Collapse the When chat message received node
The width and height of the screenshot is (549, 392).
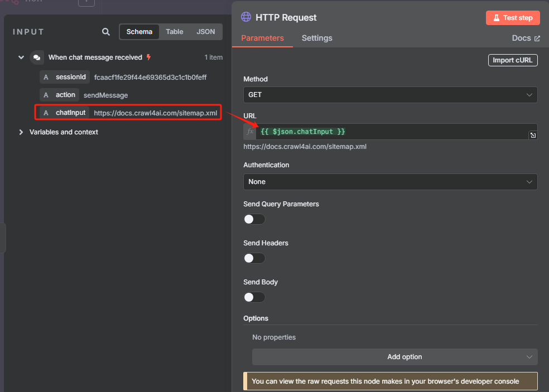click(21, 57)
